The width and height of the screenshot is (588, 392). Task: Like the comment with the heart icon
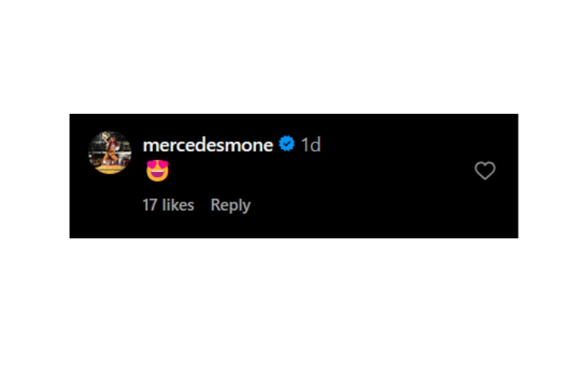(x=485, y=170)
